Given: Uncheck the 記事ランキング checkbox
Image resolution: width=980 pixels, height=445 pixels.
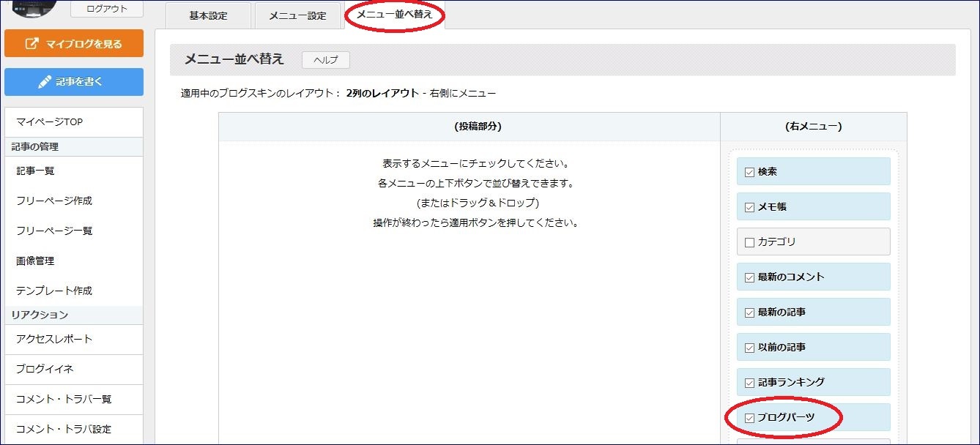Looking at the screenshot, I should pyautogui.click(x=749, y=383).
